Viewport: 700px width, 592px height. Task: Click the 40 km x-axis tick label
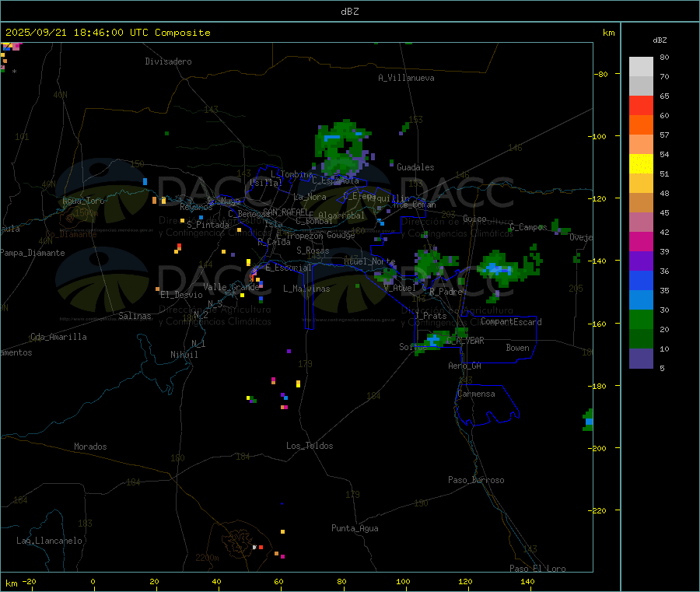pyautogui.click(x=216, y=581)
